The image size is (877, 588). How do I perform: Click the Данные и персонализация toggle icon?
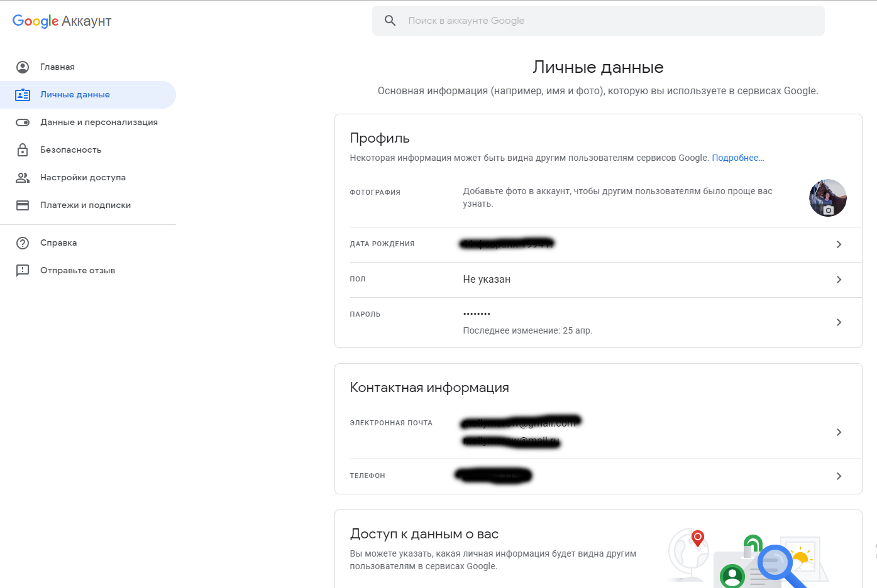23,122
